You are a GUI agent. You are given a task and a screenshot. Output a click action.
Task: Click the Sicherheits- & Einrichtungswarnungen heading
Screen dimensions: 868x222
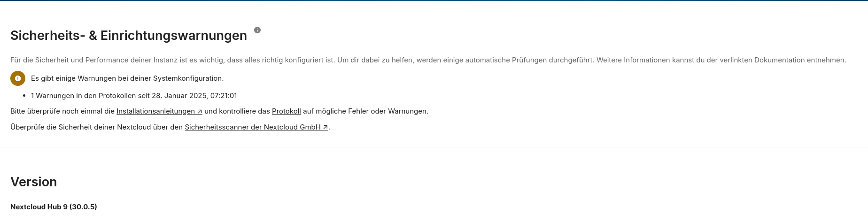(x=128, y=36)
